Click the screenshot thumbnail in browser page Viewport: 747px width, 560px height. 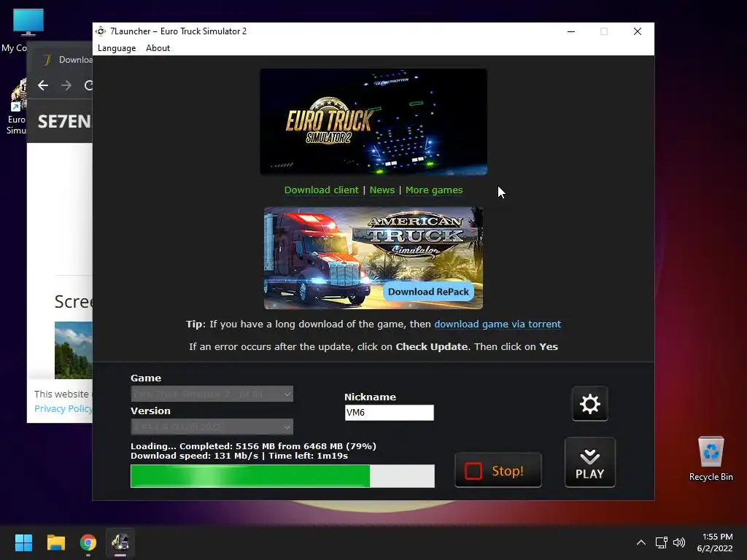(74, 350)
